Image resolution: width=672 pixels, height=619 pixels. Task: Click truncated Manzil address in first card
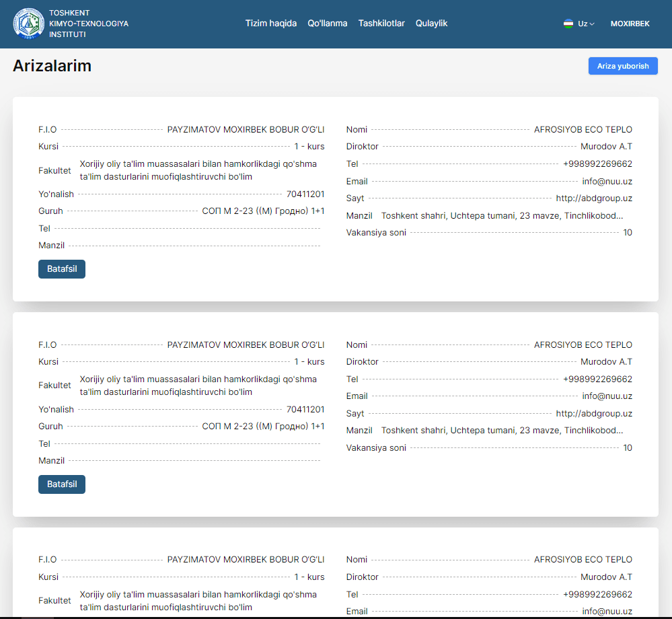point(502,216)
